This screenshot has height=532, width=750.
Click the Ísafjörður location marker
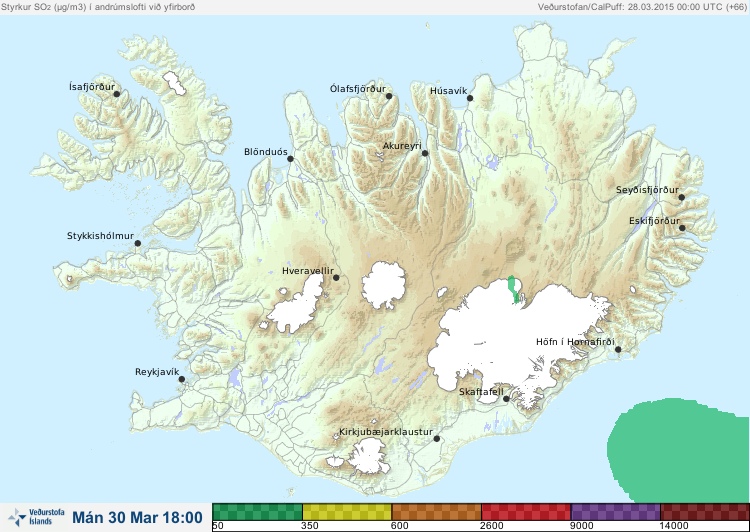pyautogui.click(x=116, y=94)
